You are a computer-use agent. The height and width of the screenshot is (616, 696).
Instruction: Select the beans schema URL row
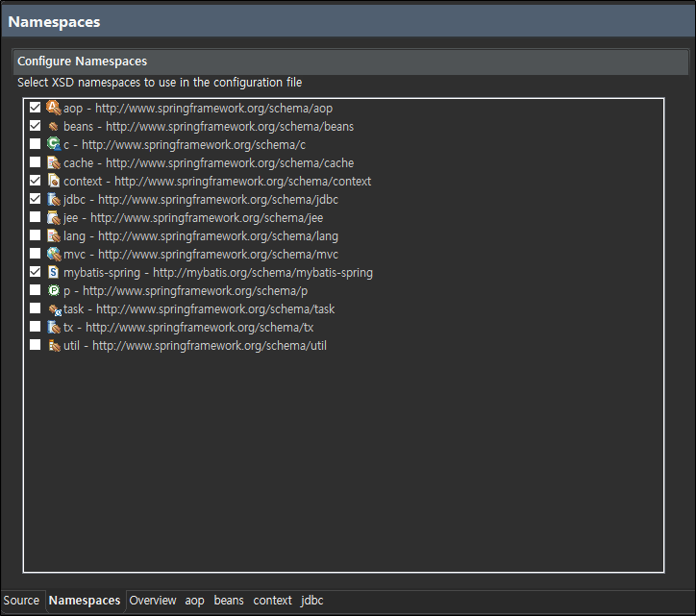click(209, 127)
